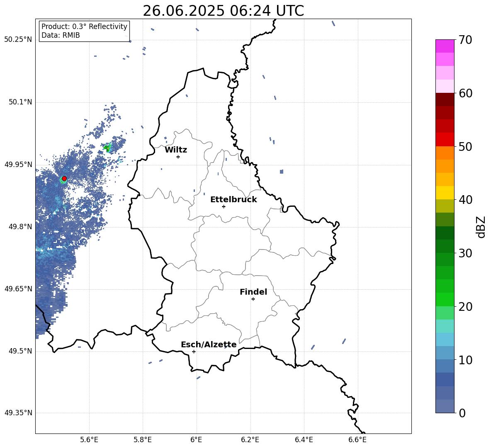
Task: Click the 49.65°N latitude label
Action: pos(18,288)
